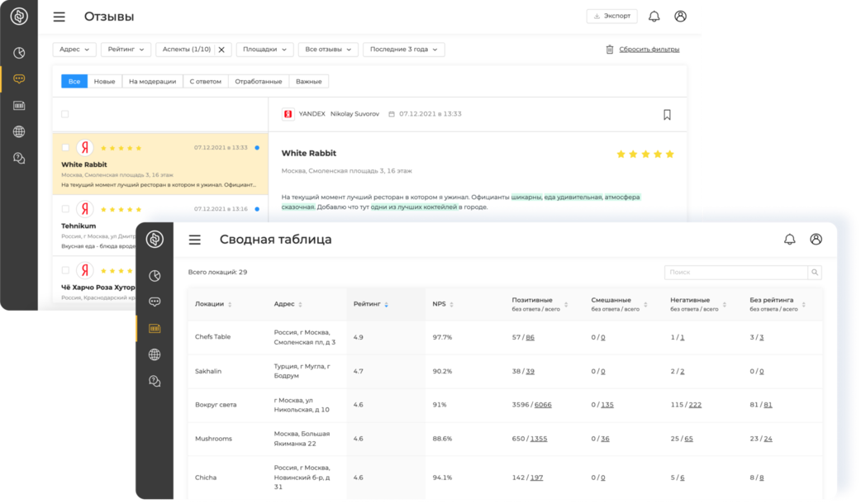Click Yandex logo in White Rabbit list item
Image resolution: width=861 pixels, height=504 pixels.
84,148
